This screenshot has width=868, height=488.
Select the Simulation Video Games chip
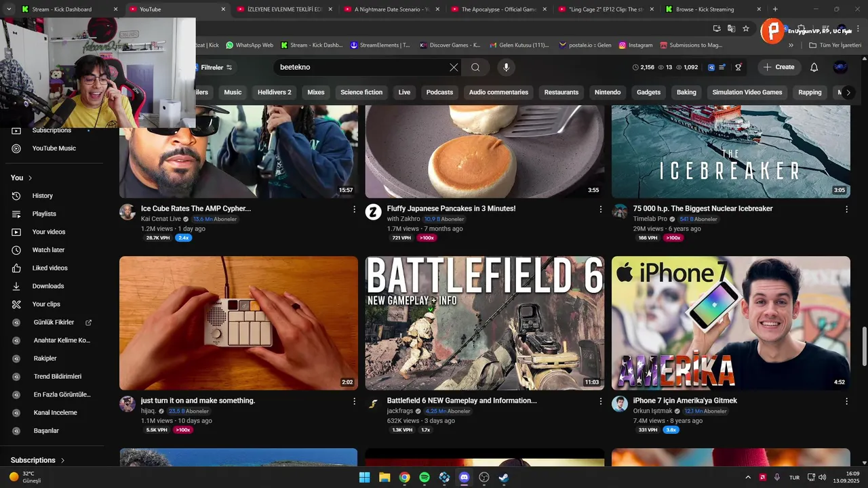pyautogui.click(x=747, y=92)
